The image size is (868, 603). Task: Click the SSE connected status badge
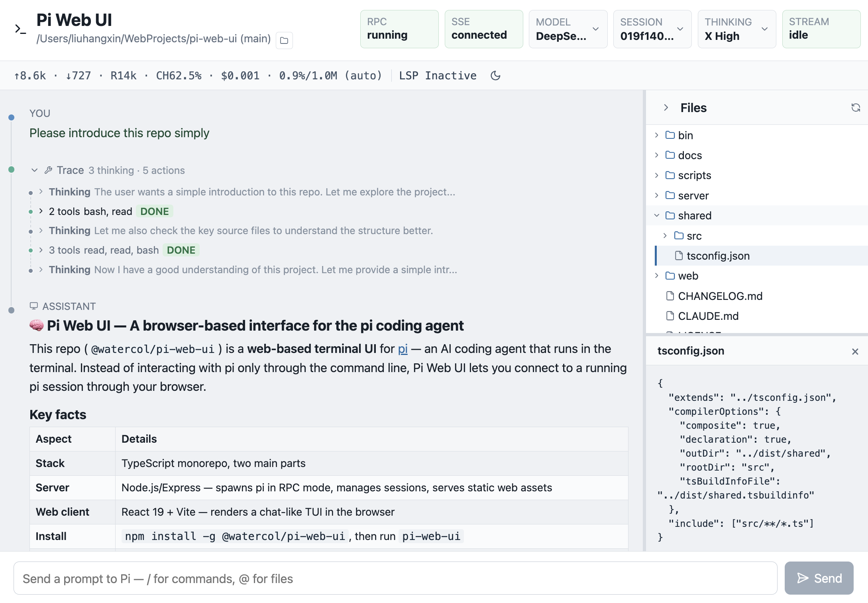[484, 29]
